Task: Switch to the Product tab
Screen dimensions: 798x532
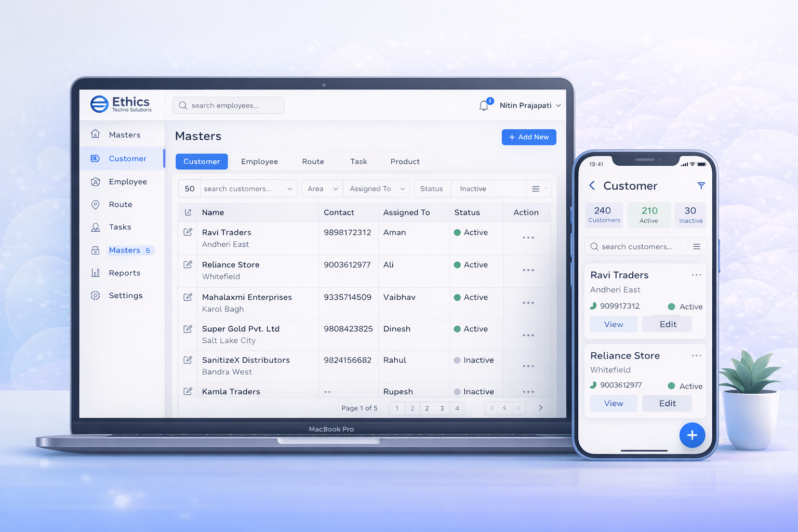Action: point(405,162)
